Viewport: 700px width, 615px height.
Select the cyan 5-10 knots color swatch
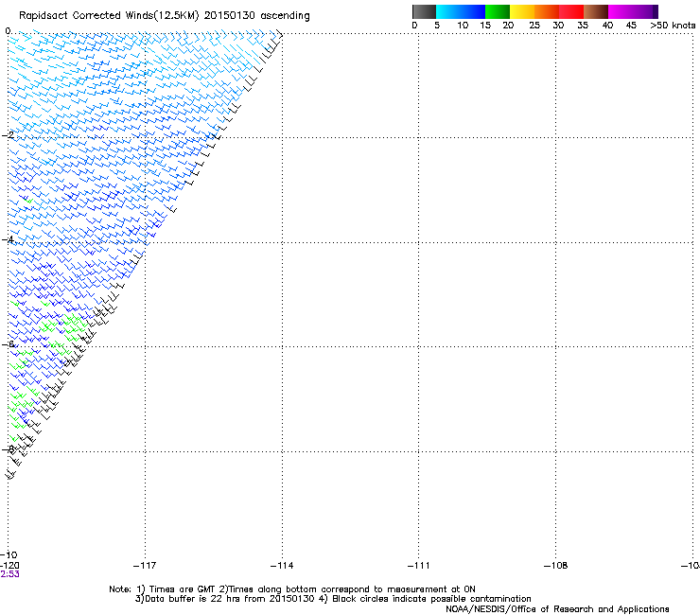click(448, 11)
